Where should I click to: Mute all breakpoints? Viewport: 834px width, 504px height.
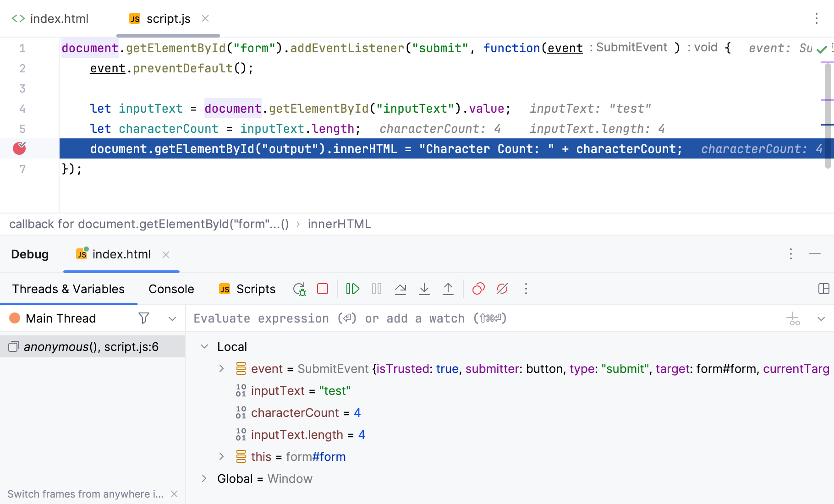click(x=502, y=289)
